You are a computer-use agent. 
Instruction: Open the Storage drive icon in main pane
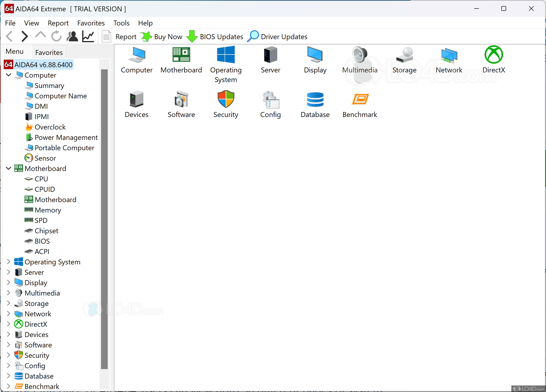(404, 55)
